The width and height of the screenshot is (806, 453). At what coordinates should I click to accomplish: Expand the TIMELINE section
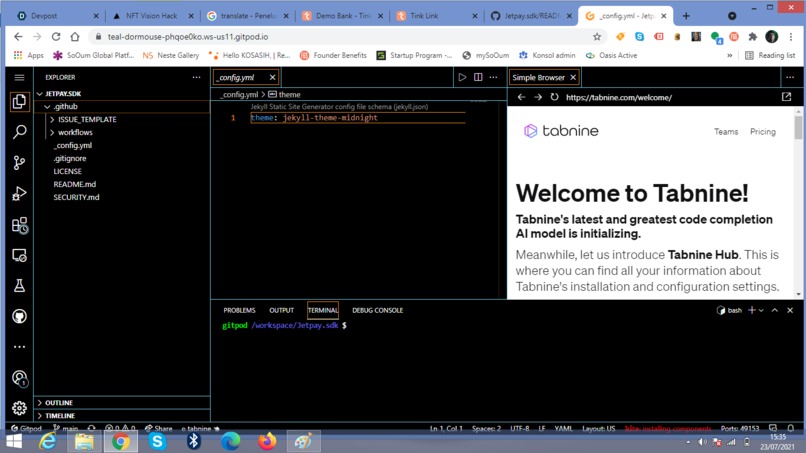click(122, 415)
